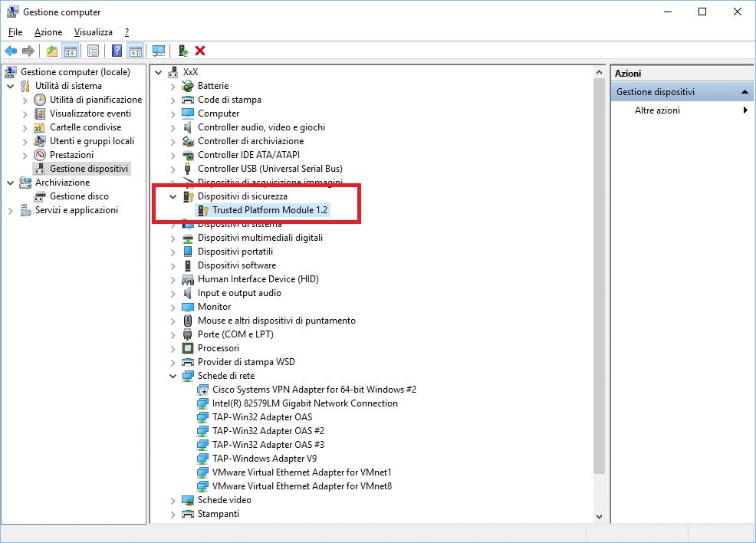Screen dimensions: 756x543
Task: Select Trusted Platform Module 1.2 device
Action: [x=270, y=210]
